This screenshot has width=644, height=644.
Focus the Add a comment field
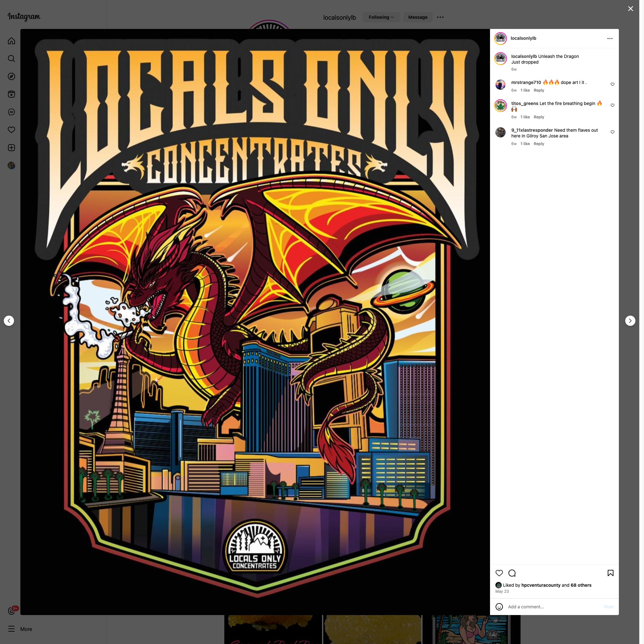pos(553,607)
